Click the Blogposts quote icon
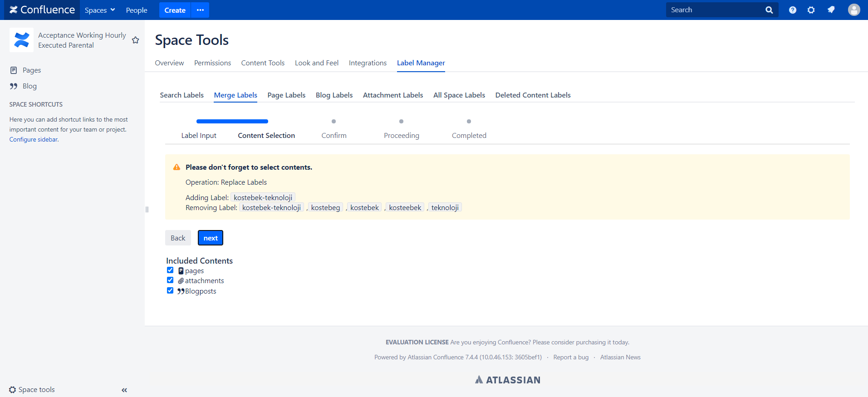Viewport: 868px width, 397px height. pos(181,291)
